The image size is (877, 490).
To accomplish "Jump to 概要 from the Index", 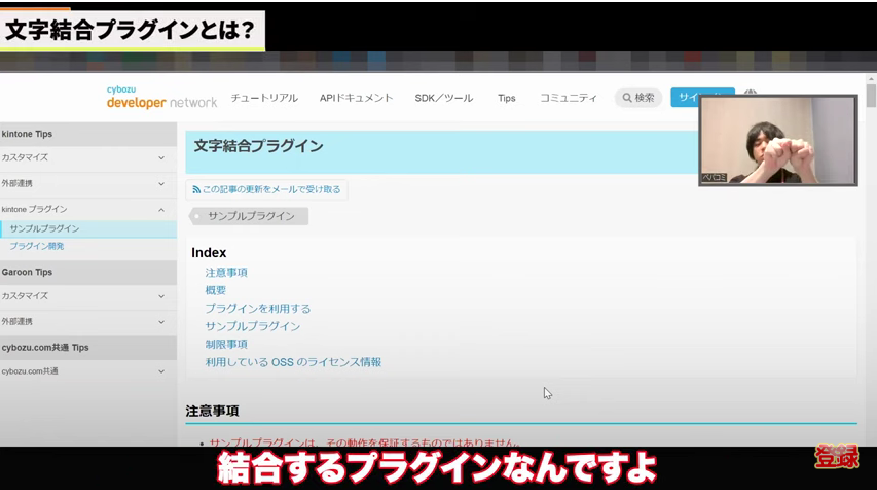I will (216, 290).
